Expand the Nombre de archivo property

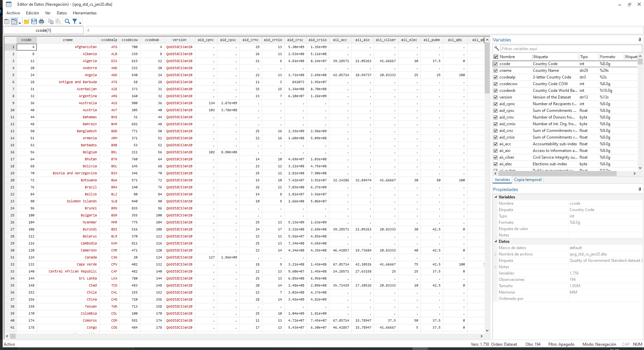pyautogui.click(x=495, y=254)
